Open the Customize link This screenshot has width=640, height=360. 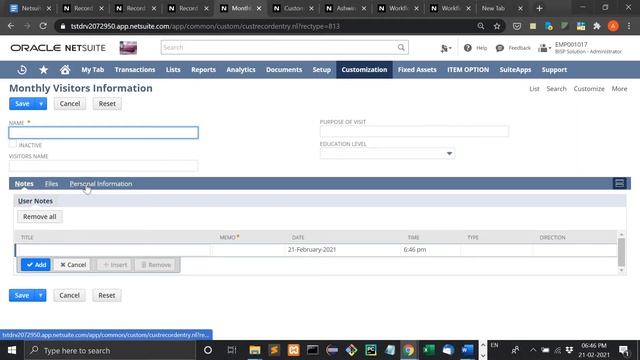point(589,89)
